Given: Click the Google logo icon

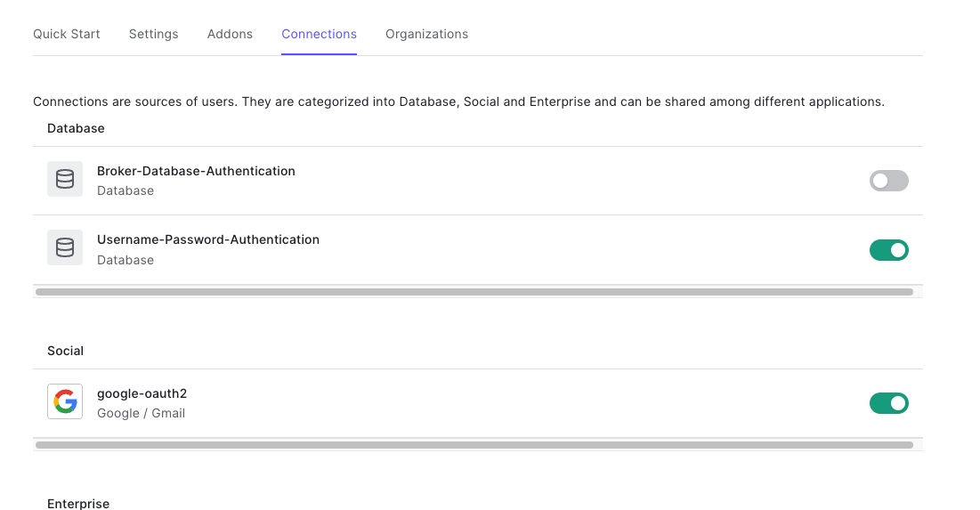Looking at the screenshot, I should click(65, 401).
